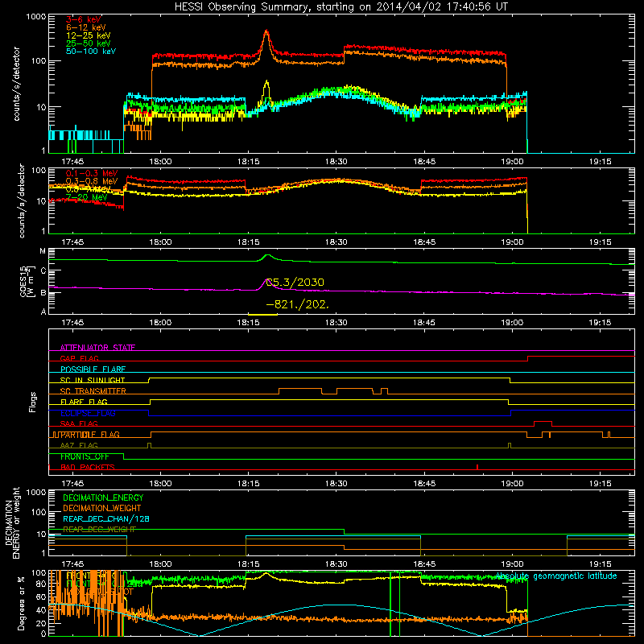Viewport: 644px width, 644px height.
Task: Click the 'M' class label on GOES axis
Action: [x=43, y=251]
